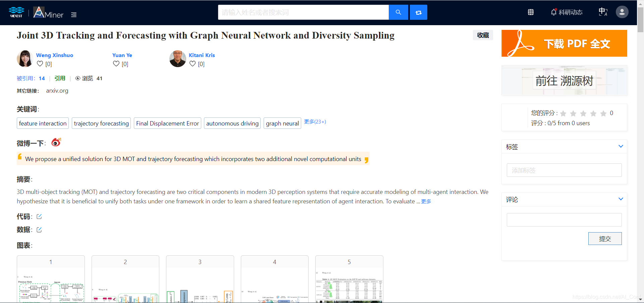Click the switch search mode icon

click(418, 12)
